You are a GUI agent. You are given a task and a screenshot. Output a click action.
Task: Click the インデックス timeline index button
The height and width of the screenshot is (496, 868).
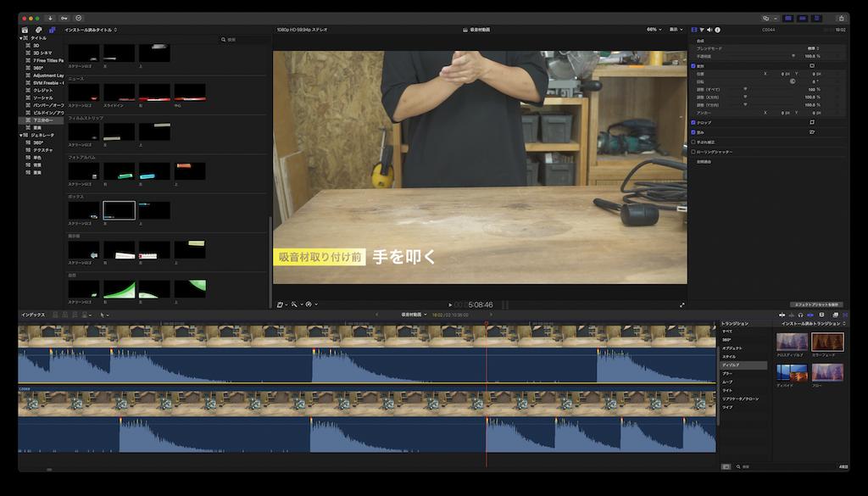(33, 315)
